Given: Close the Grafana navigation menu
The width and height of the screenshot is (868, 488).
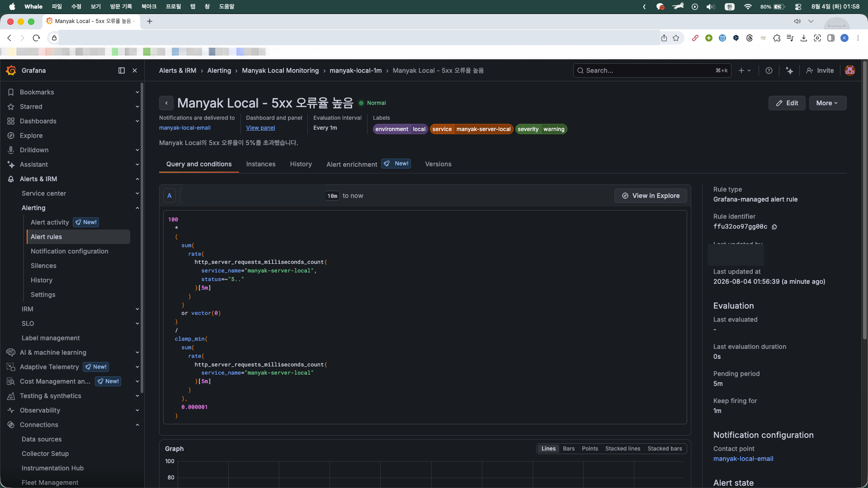Looking at the screenshot, I should [x=135, y=70].
